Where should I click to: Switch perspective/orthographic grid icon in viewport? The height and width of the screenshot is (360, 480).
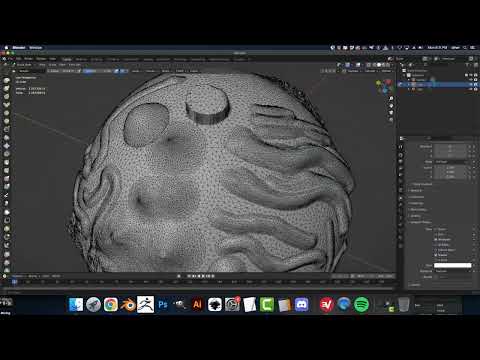[x=391, y=120]
